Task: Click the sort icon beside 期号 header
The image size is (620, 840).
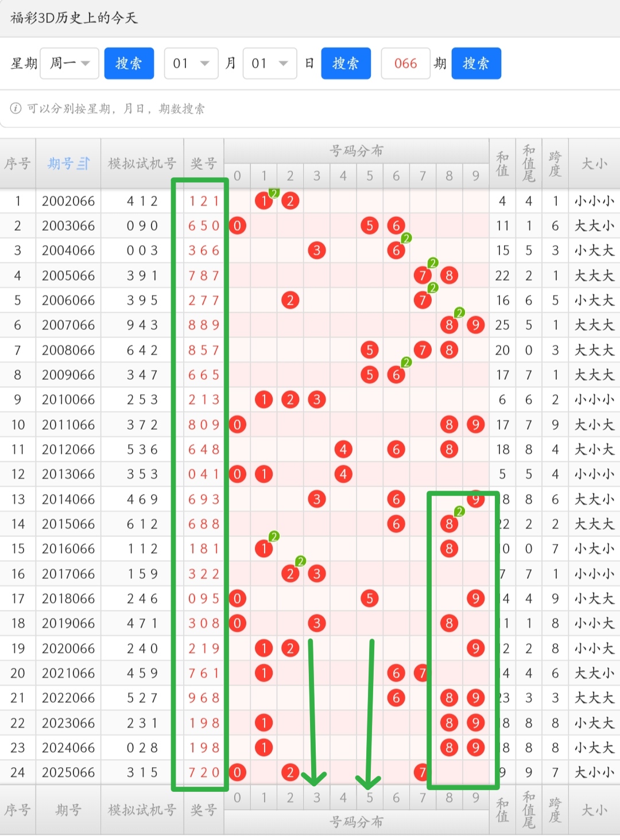Action: pos(84,164)
